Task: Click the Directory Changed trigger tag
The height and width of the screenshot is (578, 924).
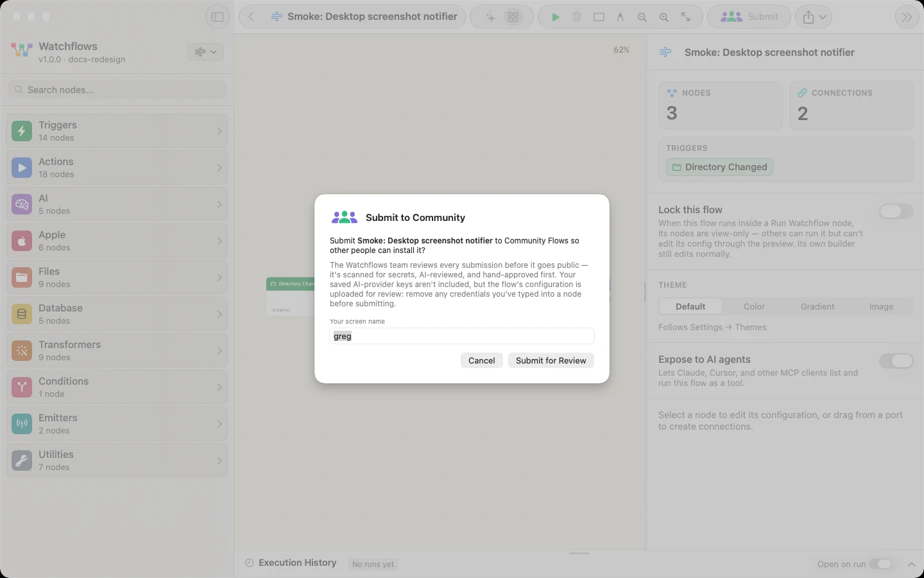Action: pyautogui.click(x=719, y=167)
